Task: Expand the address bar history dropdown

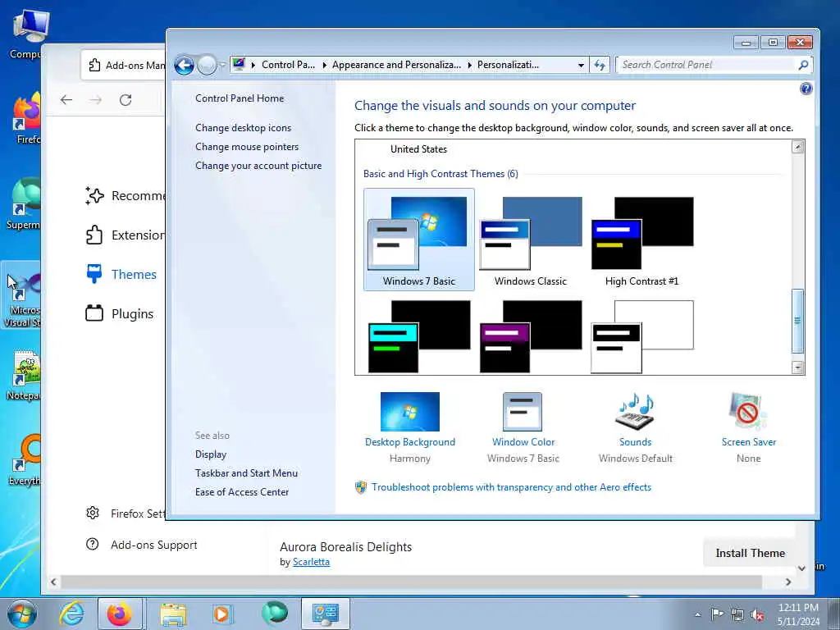Action: point(581,66)
